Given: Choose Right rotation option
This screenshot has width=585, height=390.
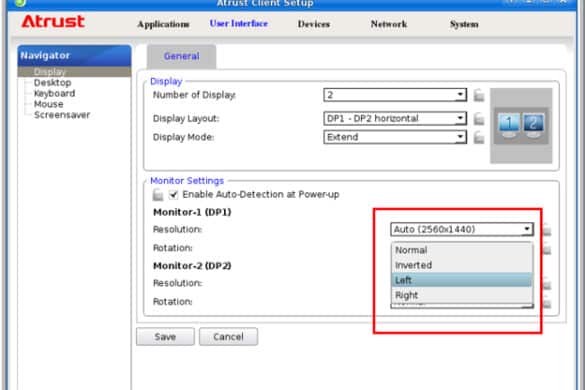Looking at the screenshot, I should click(x=462, y=295).
